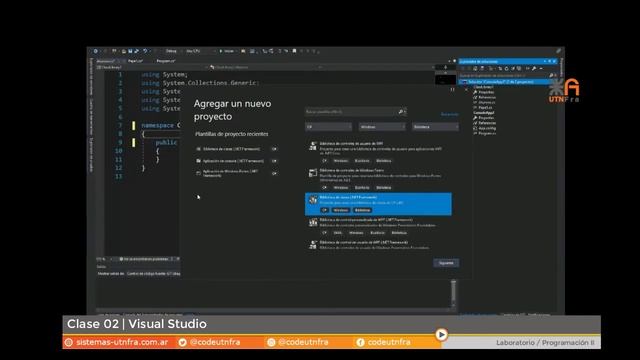
Task: Select the highlighted Biblioteca de clases (.NET Framework) template
Action: [378, 204]
